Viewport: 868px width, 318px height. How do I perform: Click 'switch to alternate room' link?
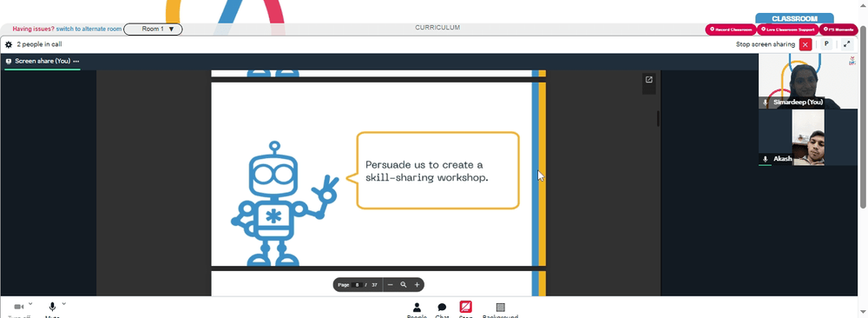click(89, 29)
